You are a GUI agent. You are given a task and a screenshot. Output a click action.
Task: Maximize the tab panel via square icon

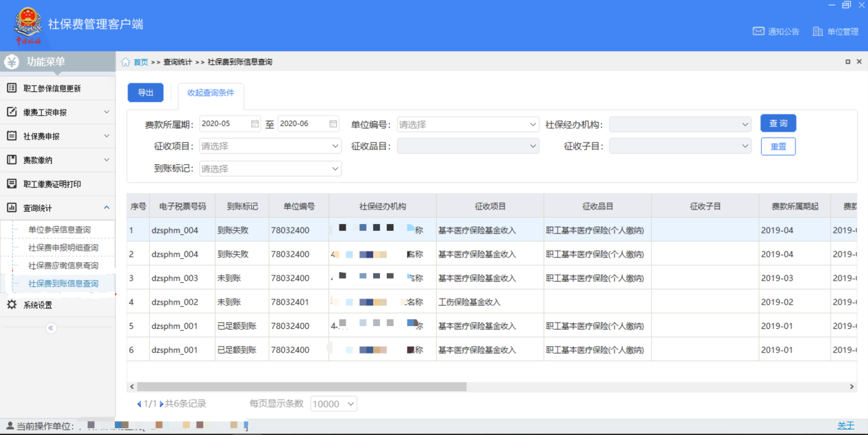point(848,62)
